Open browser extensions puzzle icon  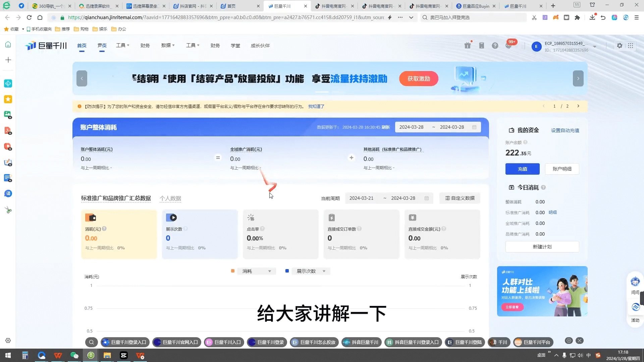pyautogui.click(x=577, y=17)
